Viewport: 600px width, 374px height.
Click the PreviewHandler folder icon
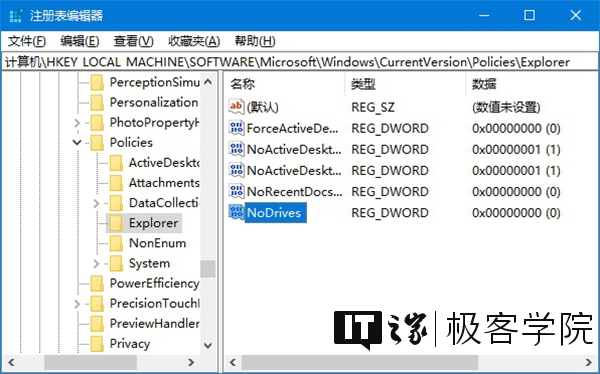[97, 324]
